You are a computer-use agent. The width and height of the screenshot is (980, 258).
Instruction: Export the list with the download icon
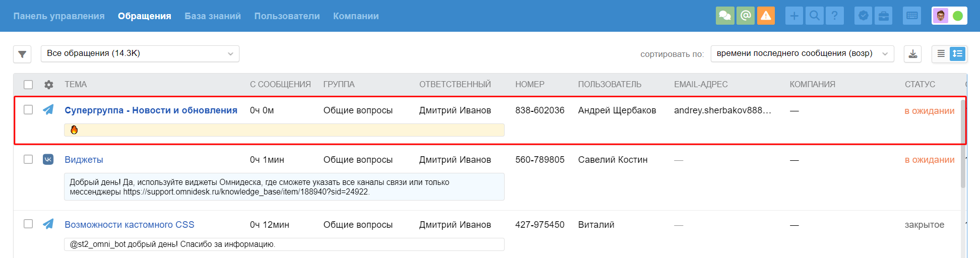(913, 54)
